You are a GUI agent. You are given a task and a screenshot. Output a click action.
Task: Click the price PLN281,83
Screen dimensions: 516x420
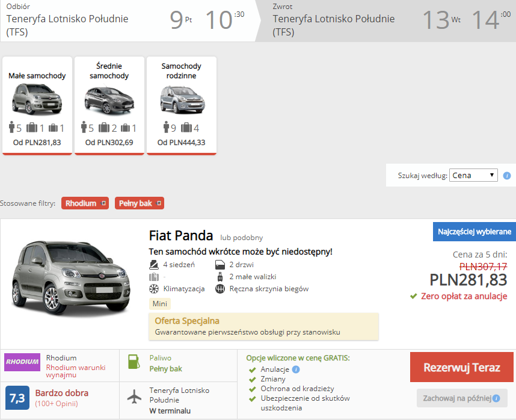[468, 280]
